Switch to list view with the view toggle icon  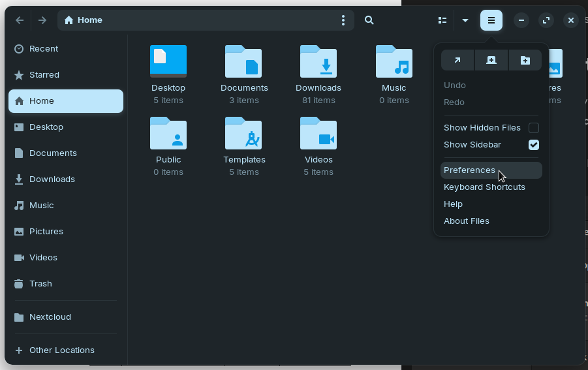442,20
